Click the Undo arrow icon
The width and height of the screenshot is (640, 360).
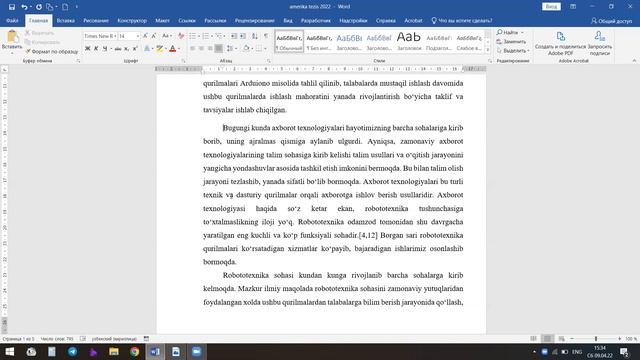point(24,7)
